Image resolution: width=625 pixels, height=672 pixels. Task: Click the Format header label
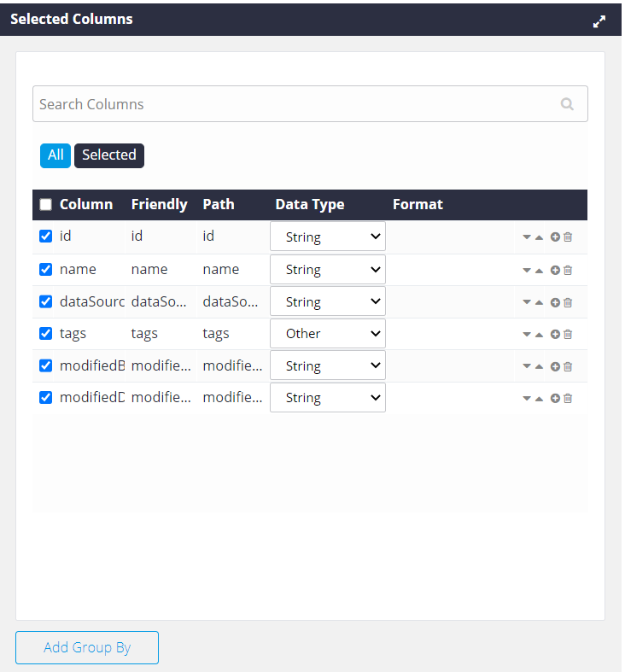tap(418, 204)
